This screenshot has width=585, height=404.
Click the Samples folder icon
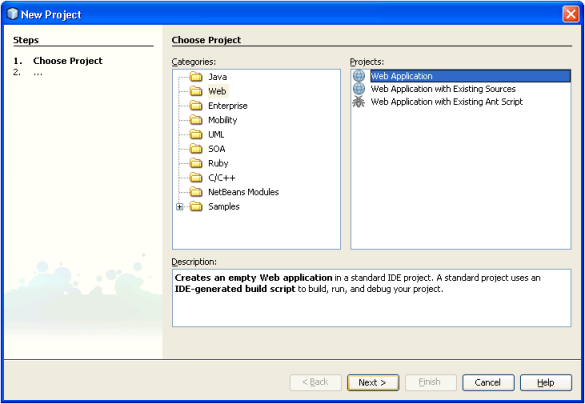(x=196, y=207)
